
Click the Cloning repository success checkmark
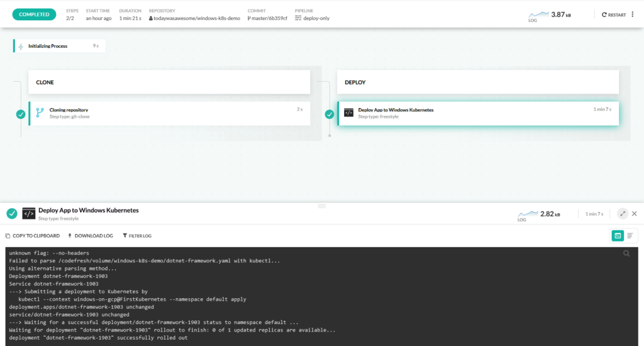(x=21, y=114)
